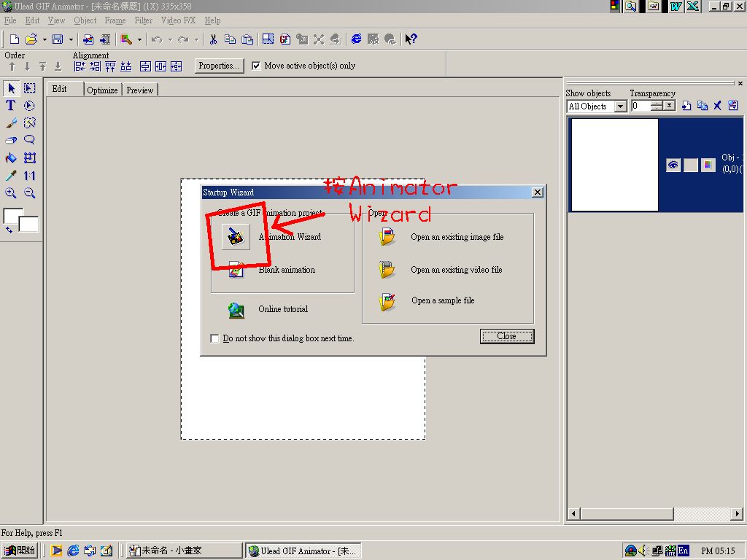The height and width of the screenshot is (560, 747).
Task: Select the rectangle selection tool
Action: tap(29, 88)
